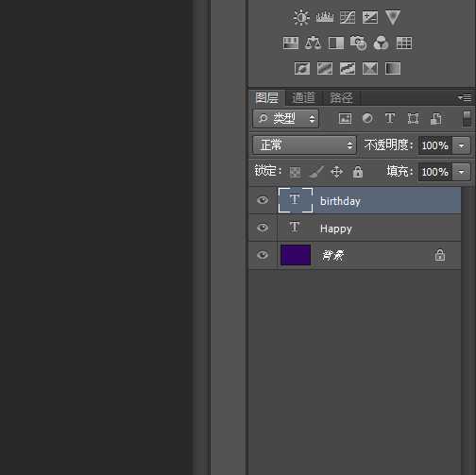Select the 背景 layer name

(333, 255)
